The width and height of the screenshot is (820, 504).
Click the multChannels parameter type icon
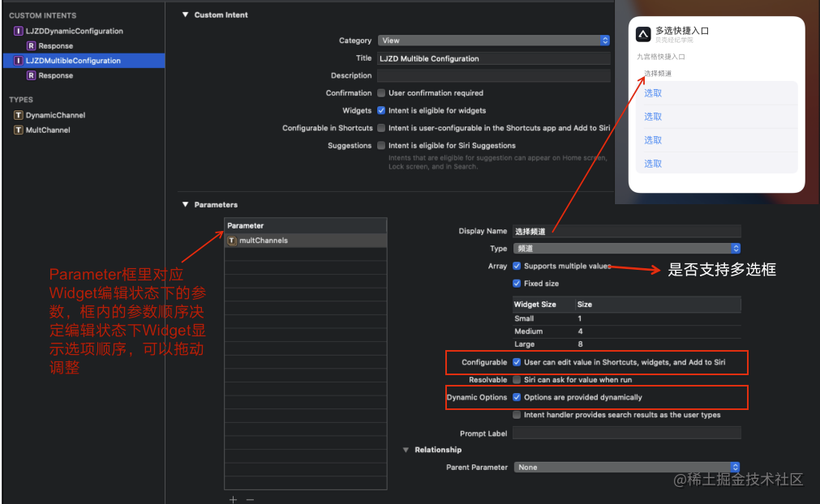(232, 241)
